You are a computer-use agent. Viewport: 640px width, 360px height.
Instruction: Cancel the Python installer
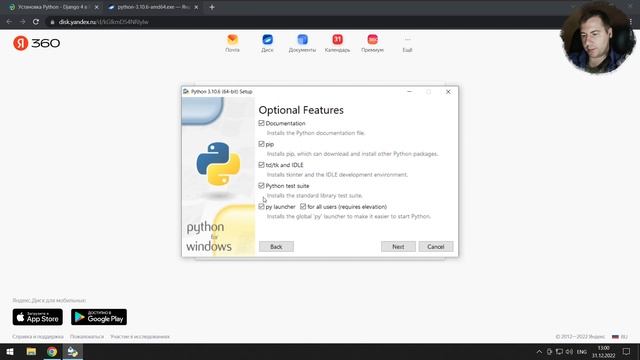pos(436,247)
